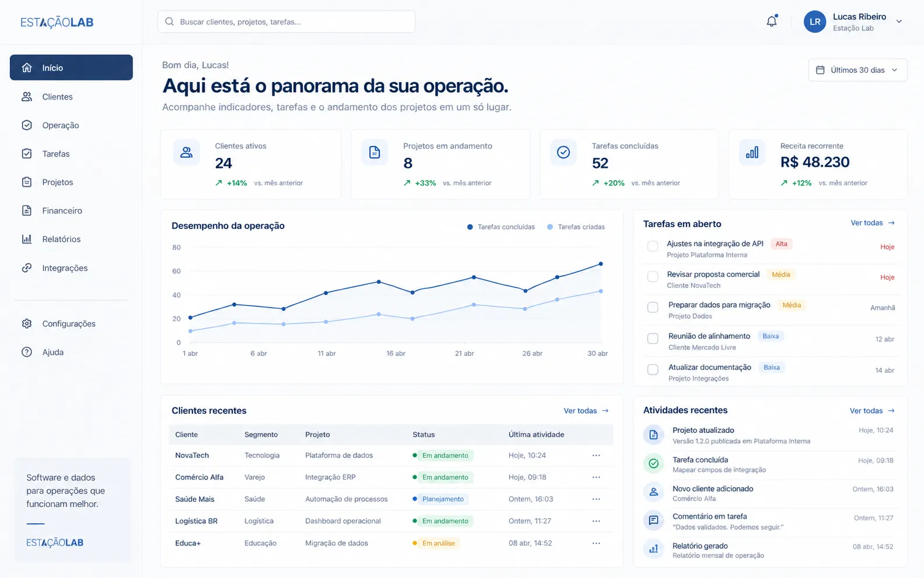Open the Financeiro menu item

point(71,211)
